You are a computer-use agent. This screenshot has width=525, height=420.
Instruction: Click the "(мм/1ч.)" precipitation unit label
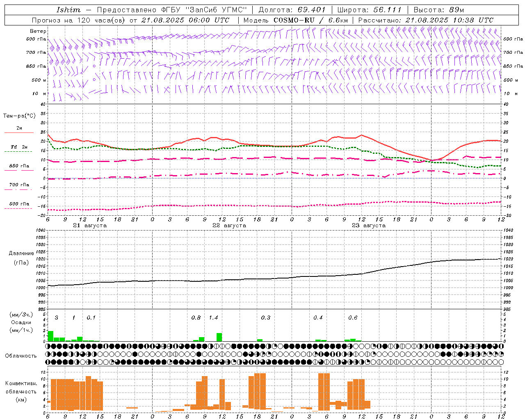point(21,330)
